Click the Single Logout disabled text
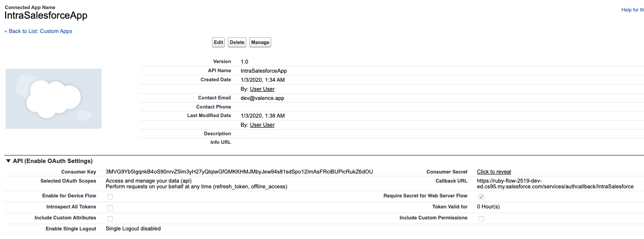Viewport: 644px width, 239px height. (x=133, y=228)
